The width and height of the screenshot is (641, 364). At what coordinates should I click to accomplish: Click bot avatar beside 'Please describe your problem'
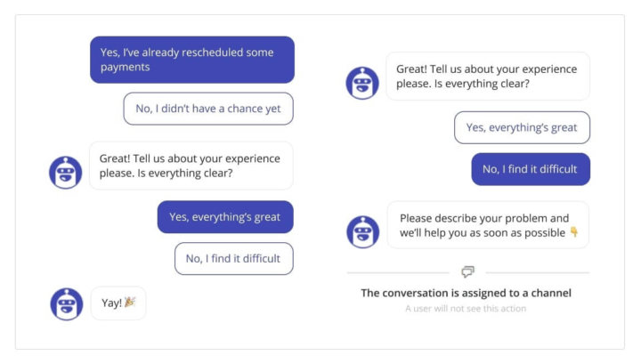(x=362, y=231)
